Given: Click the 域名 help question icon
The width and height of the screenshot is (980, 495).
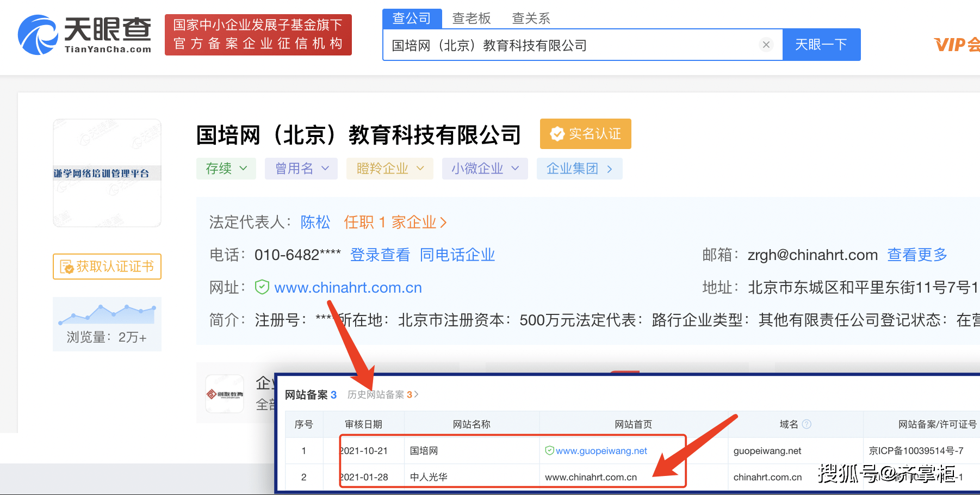Looking at the screenshot, I should [x=807, y=424].
